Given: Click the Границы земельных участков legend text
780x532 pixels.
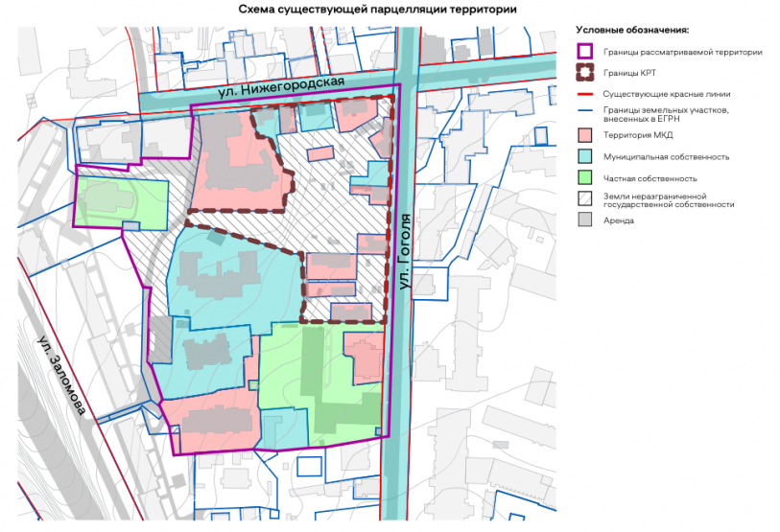Looking at the screenshot, I should tap(666, 114).
